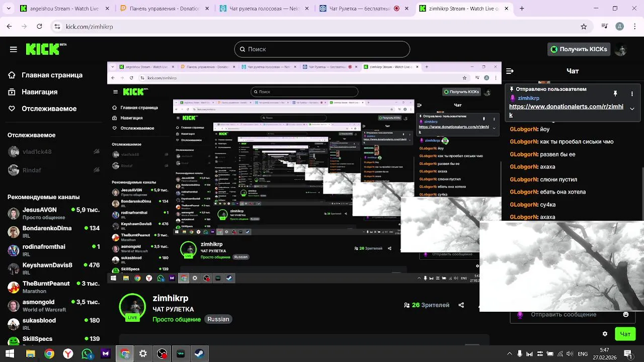Image resolution: width=644 pixels, height=362 pixels.
Task: Click the green Чат button
Action: pos(625,334)
